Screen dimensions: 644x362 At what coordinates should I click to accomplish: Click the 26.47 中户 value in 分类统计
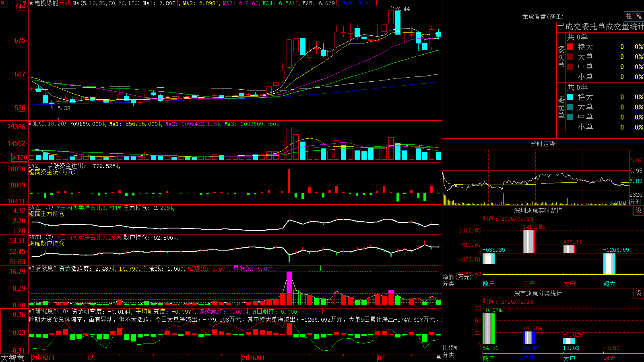coord(531,348)
